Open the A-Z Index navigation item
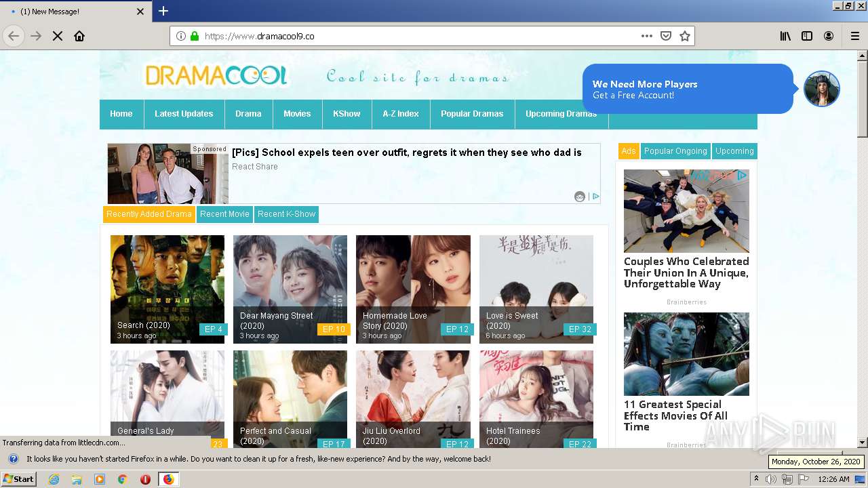The image size is (868, 488). 401,114
